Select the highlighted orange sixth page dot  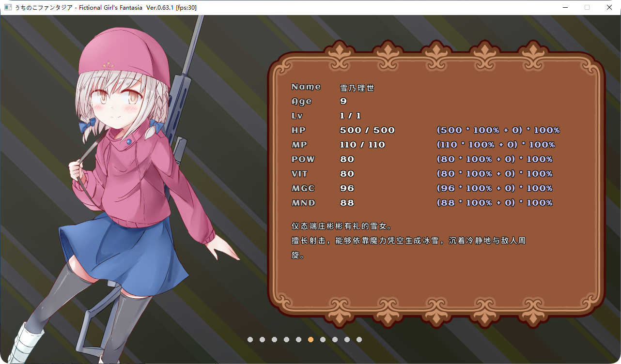point(310,340)
